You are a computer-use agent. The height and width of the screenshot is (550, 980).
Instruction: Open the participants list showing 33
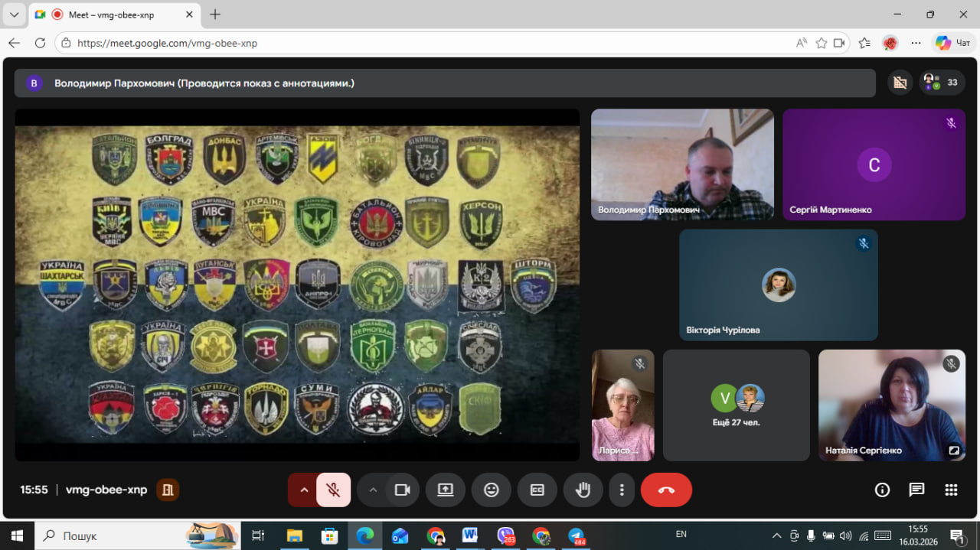[942, 83]
